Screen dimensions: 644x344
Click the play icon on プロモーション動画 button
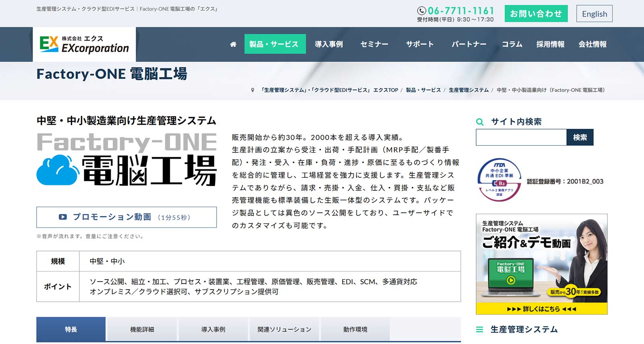pos(63,217)
